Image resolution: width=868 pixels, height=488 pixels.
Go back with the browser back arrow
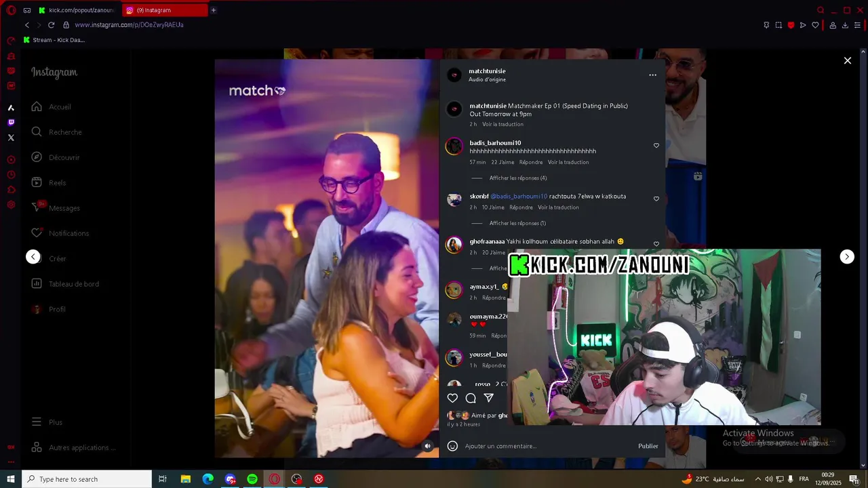(27, 25)
